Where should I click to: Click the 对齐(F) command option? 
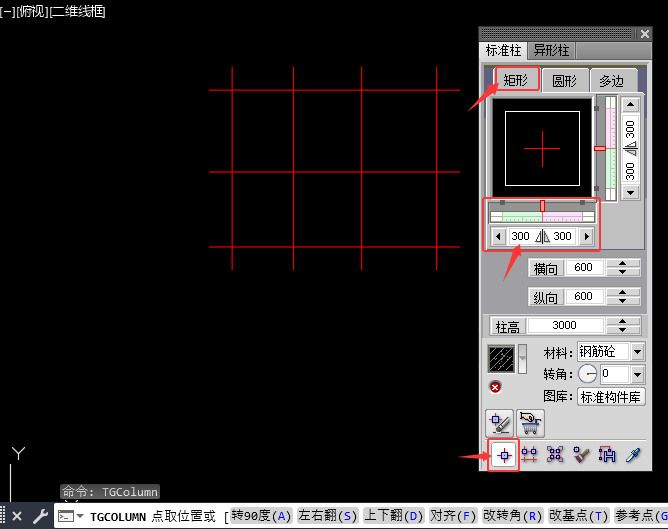pyautogui.click(x=452, y=516)
